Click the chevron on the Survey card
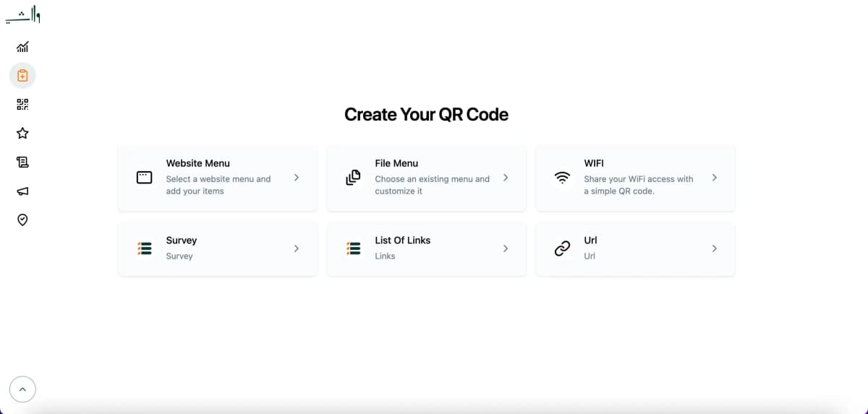Screen dimensions: 868x414 pyautogui.click(x=297, y=249)
